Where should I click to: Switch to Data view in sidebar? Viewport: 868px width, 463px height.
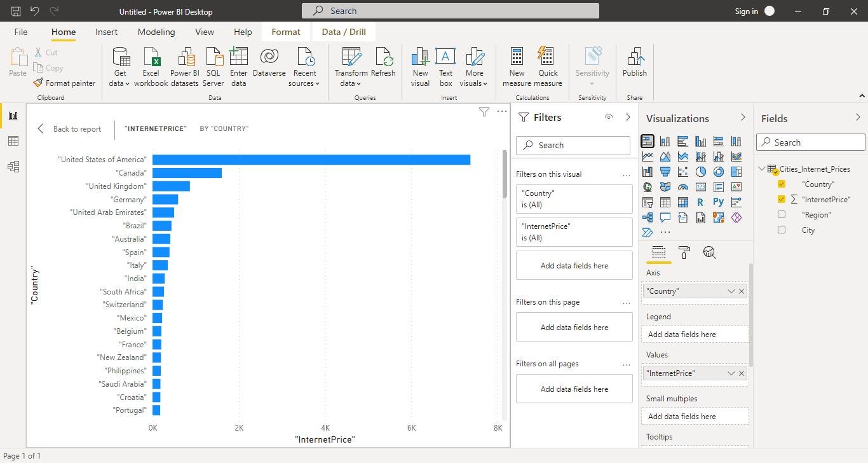(x=13, y=141)
